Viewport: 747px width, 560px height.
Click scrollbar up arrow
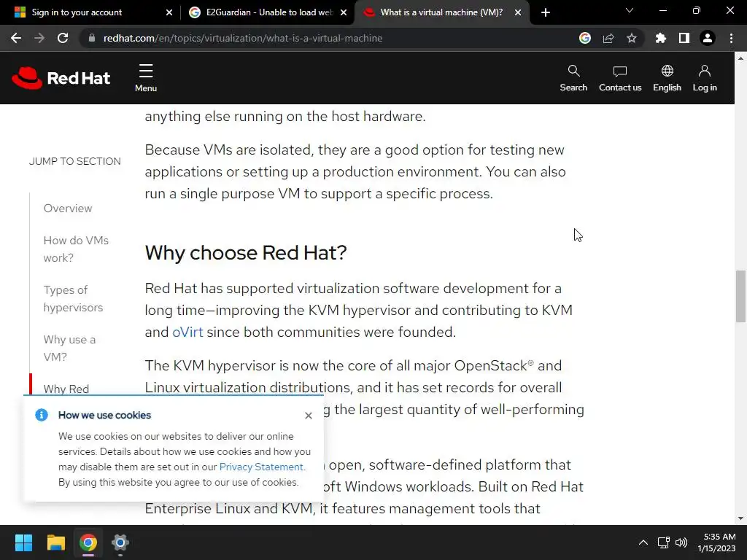(740, 58)
